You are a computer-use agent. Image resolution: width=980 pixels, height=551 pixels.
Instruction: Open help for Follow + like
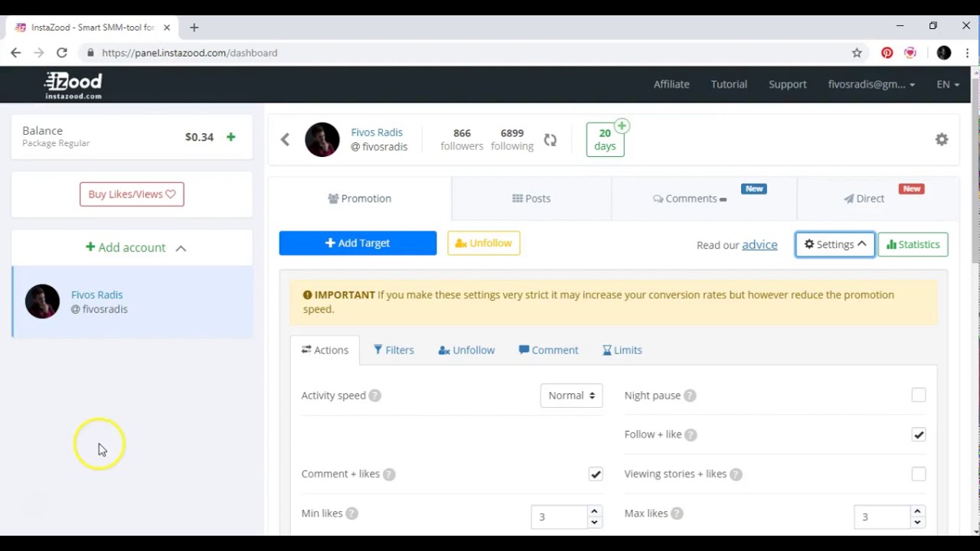click(x=691, y=435)
